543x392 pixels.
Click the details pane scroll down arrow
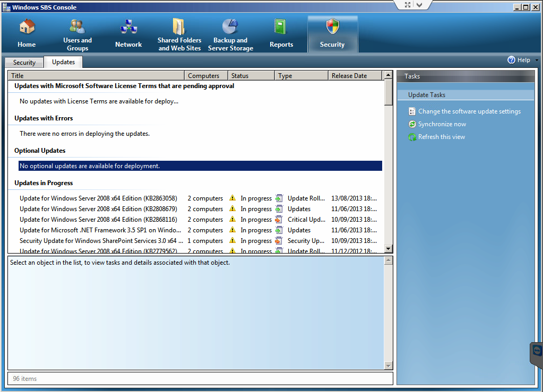point(388,365)
